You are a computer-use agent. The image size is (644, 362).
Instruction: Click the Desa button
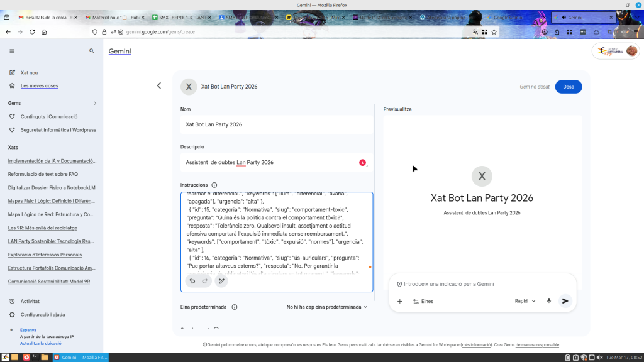568,87
